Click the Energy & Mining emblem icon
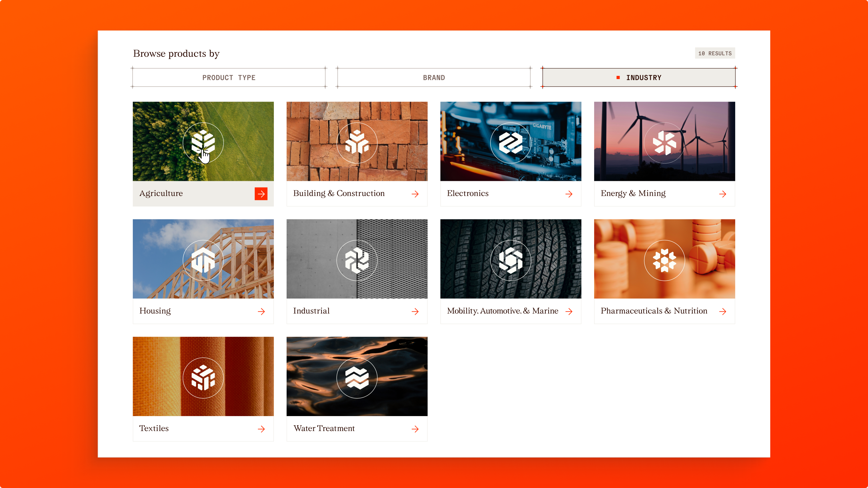Viewport: 868px width, 488px height. pyautogui.click(x=664, y=143)
